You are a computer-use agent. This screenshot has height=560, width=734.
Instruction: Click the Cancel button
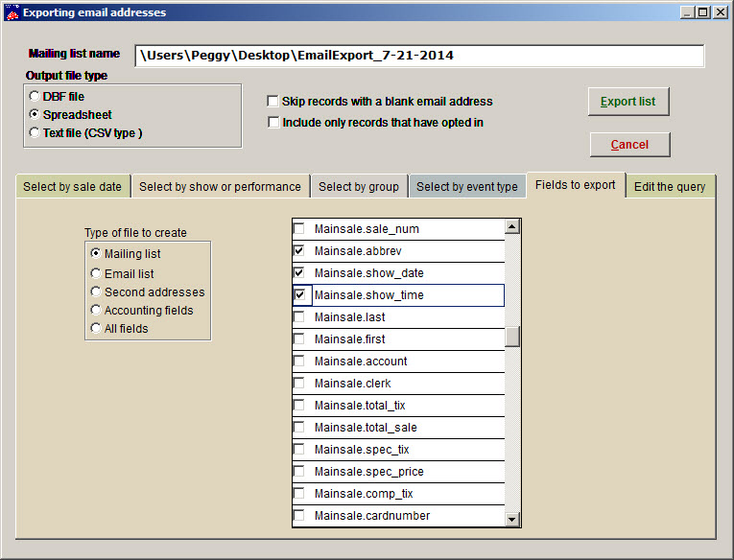629,145
